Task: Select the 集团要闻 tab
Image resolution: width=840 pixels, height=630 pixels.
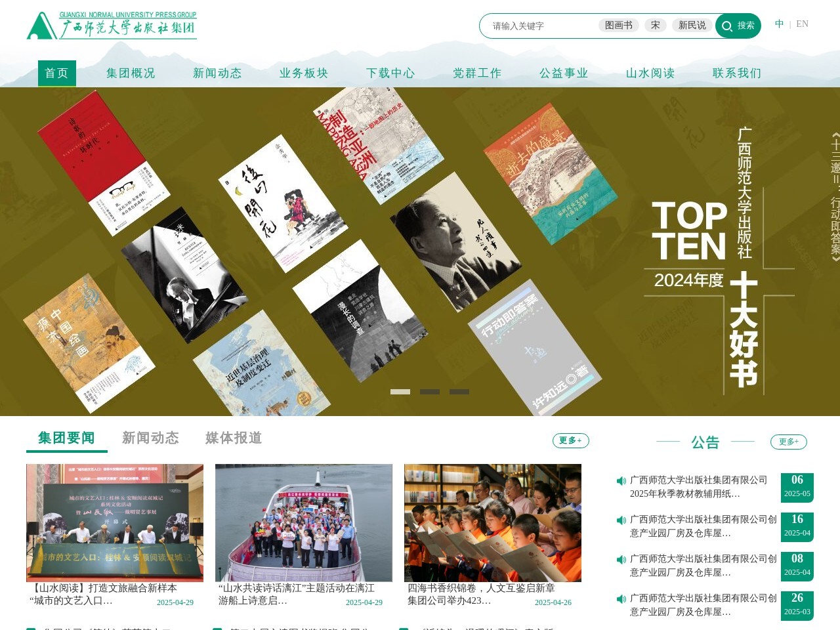Action: click(66, 438)
